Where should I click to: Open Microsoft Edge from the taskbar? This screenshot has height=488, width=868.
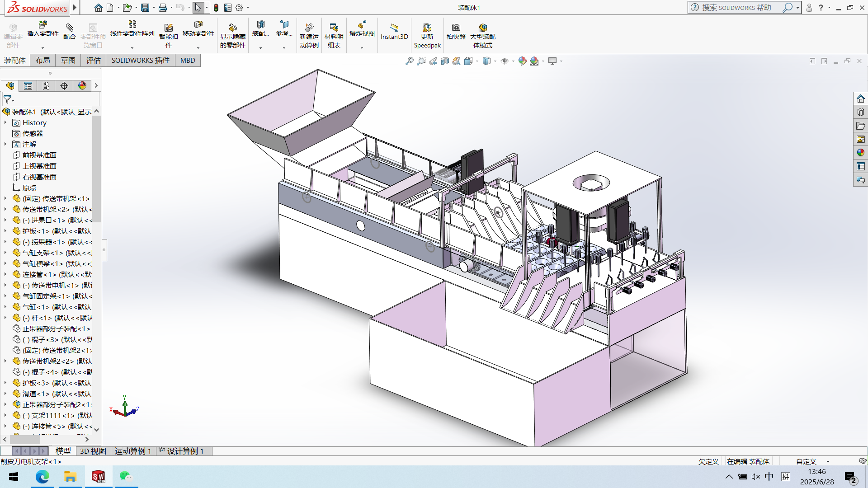point(42,477)
